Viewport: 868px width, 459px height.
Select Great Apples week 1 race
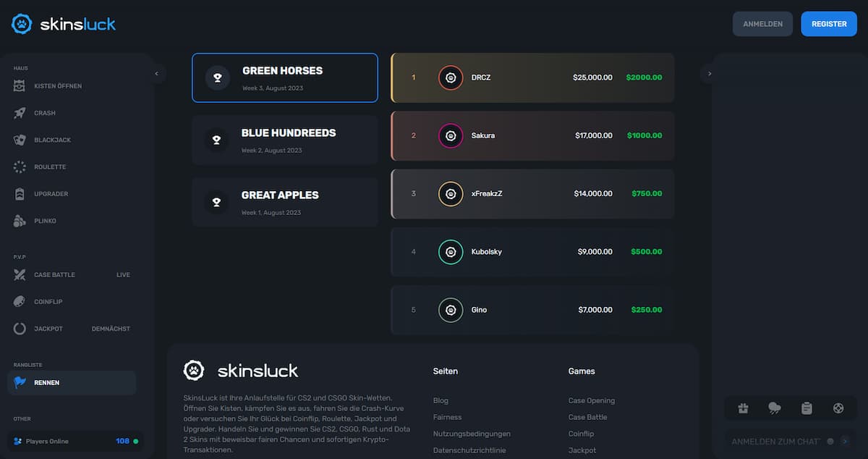[x=285, y=202]
